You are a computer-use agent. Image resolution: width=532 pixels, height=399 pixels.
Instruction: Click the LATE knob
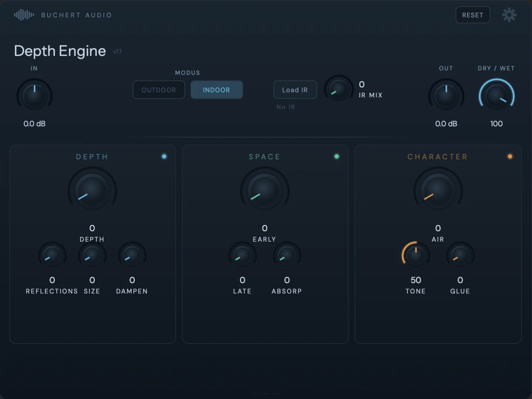click(x=242, y=255)
